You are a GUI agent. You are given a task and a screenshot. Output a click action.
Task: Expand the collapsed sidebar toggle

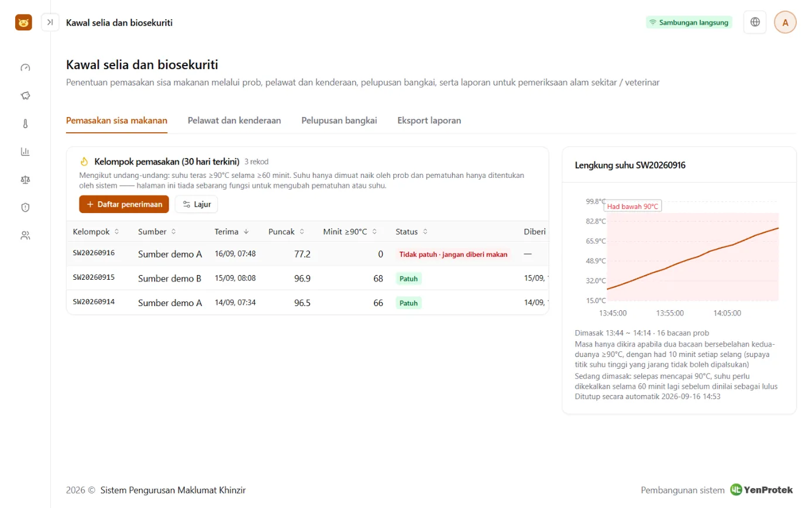click(50, 22)
